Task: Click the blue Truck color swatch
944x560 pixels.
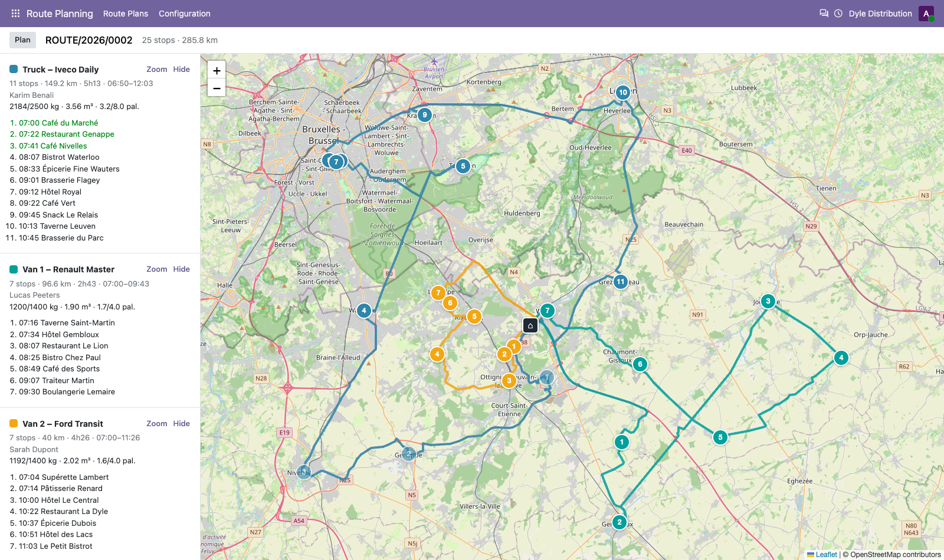Action: point(14,70)
